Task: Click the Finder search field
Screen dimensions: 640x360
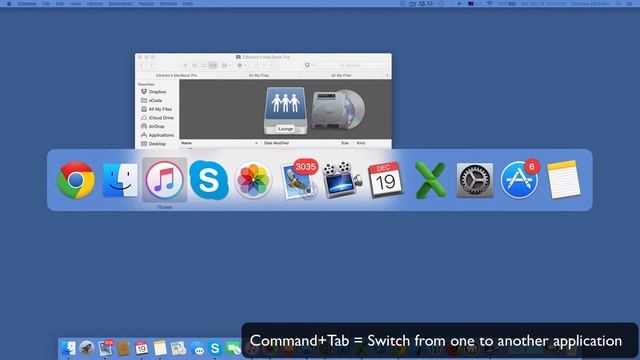Action: tap(353, 65)
